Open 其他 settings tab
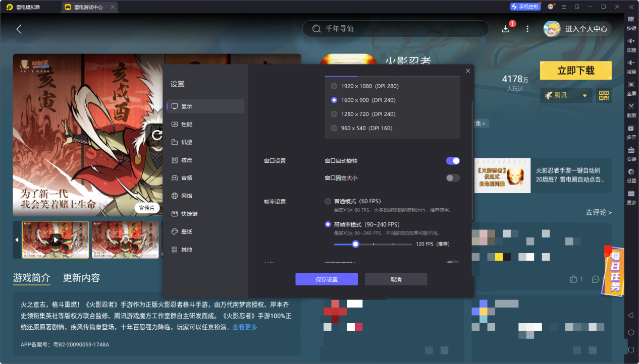Screen dimensions: 639x364 tap(205, 250)
